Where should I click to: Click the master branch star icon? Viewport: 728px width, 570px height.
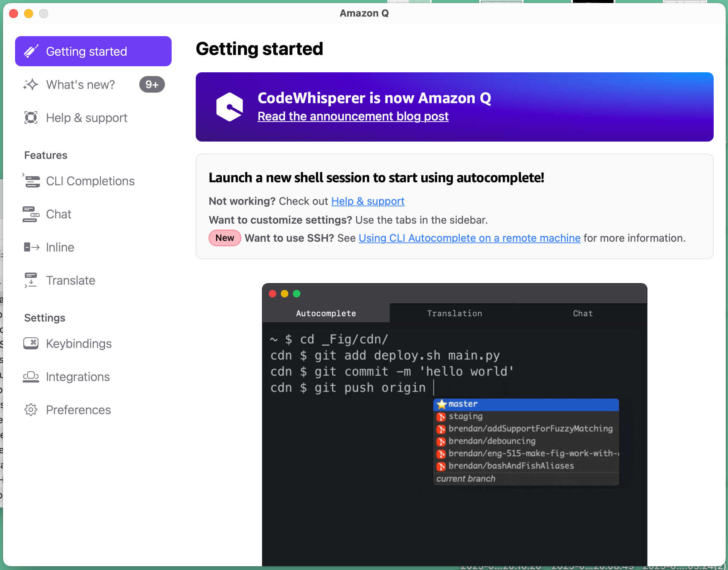click(x=442, y=404)
